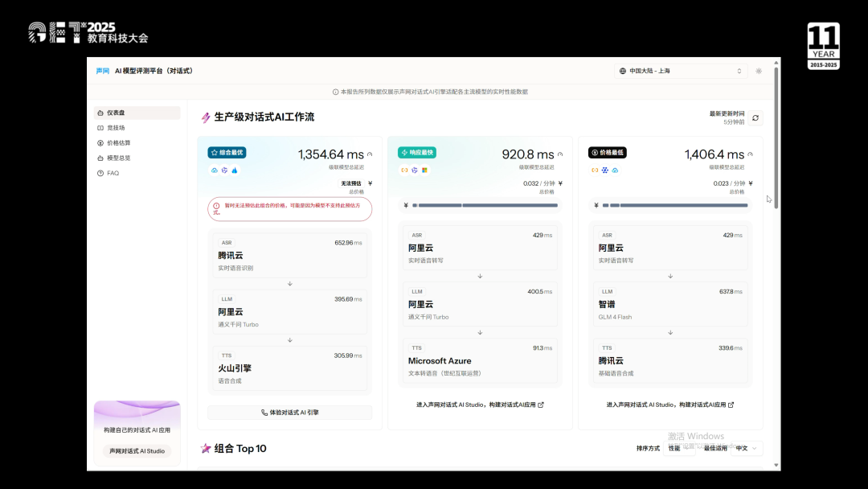Click 阿里云 LLM card with 400.5 ms

[480, 304]
